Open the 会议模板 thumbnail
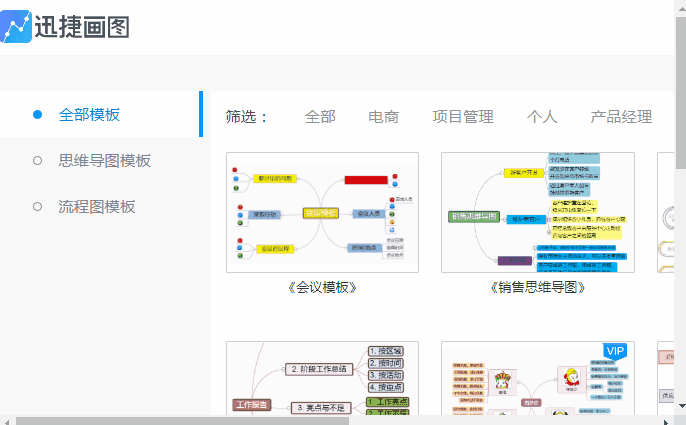 [x=322, y=212]
